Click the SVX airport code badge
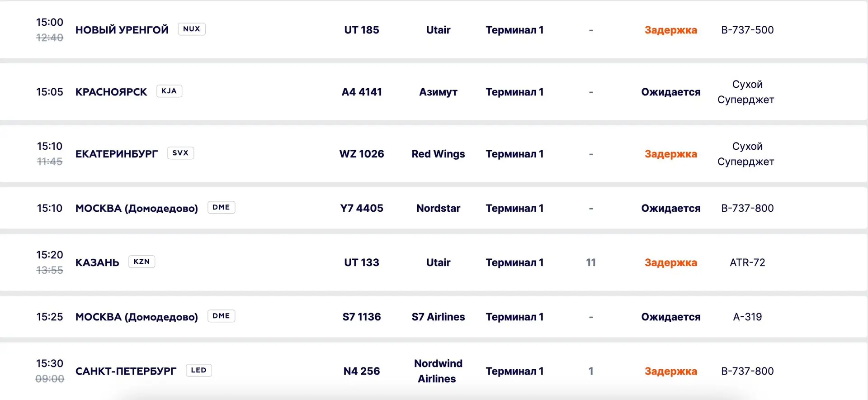The image size is (868, 400). tap(180, 153)
